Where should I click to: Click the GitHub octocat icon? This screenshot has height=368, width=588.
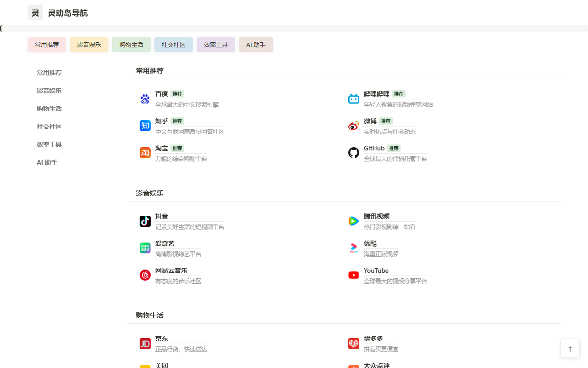click(x=354, y=153)
